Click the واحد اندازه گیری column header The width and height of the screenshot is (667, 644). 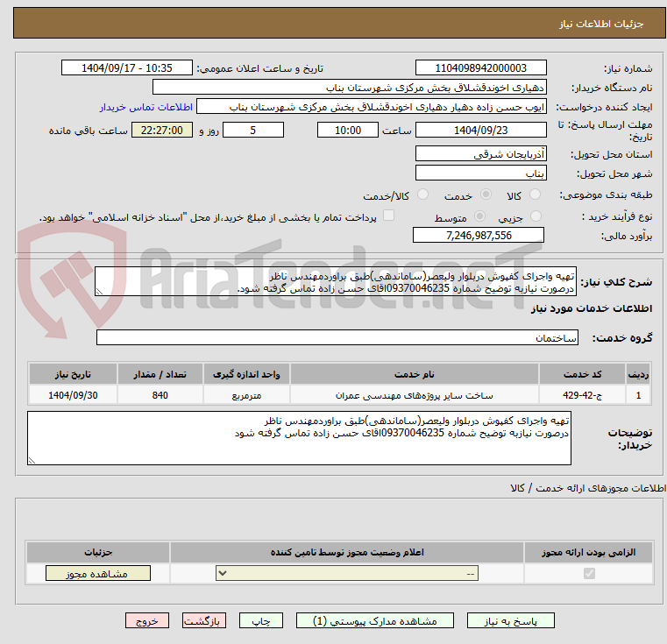246,374
